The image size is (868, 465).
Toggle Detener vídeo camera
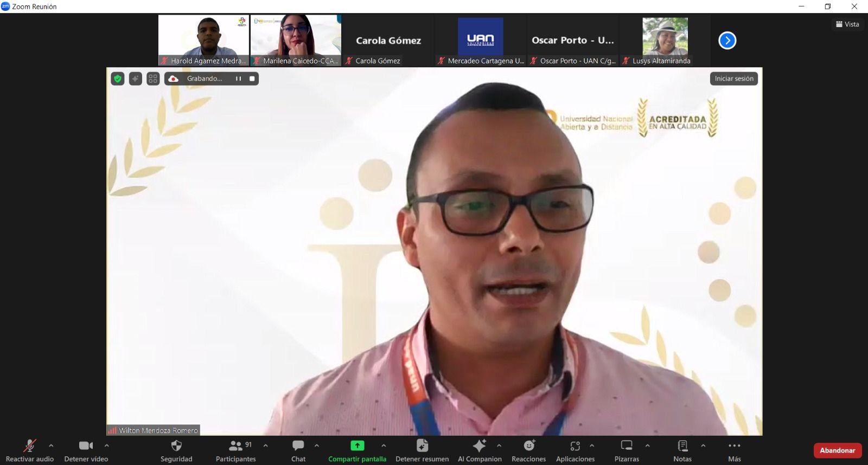click(x=86, y=446)
